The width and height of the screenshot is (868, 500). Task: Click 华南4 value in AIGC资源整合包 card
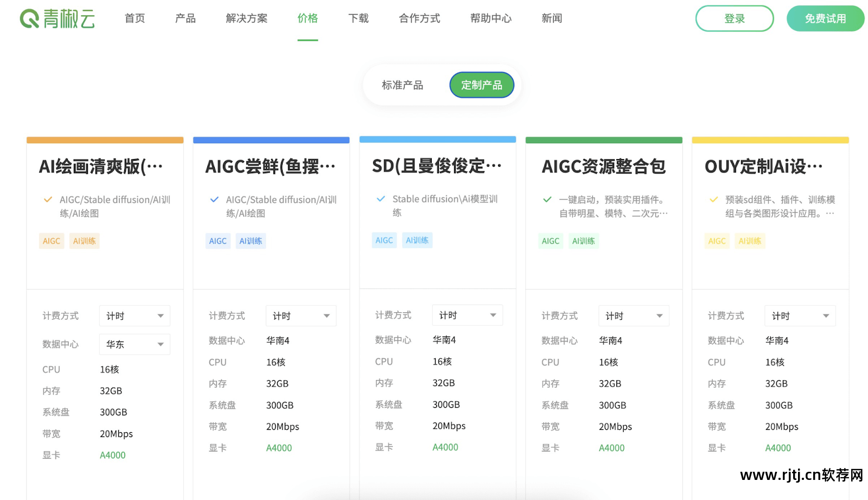(x=611, y=340)
